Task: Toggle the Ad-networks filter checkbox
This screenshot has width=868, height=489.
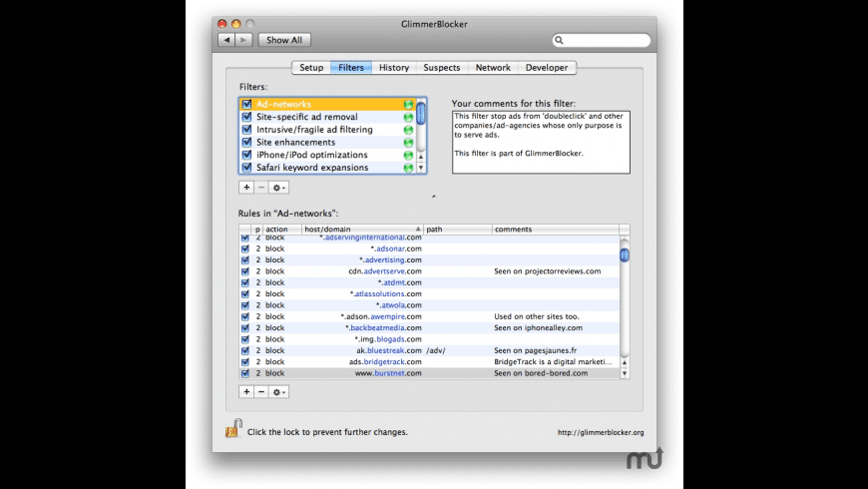Action: (x=246, y=104)
